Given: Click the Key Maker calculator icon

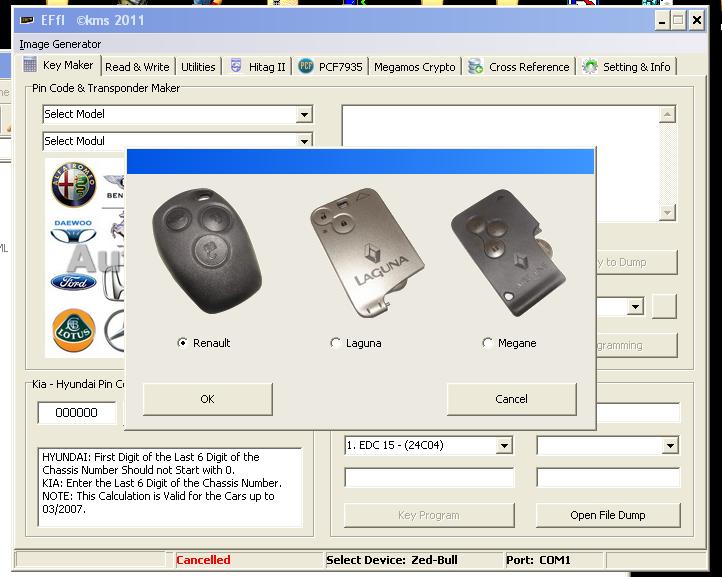Looking at the screenshot, I should 30,65.
